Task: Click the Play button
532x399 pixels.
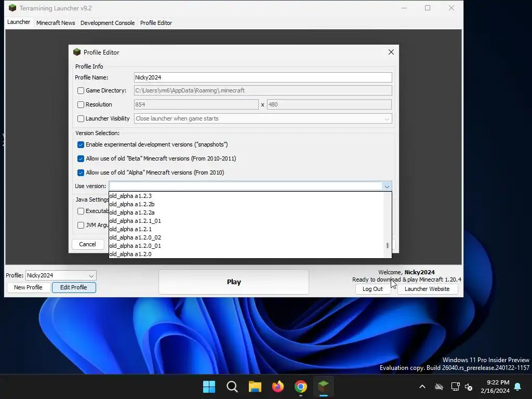Action: [234, 282]
